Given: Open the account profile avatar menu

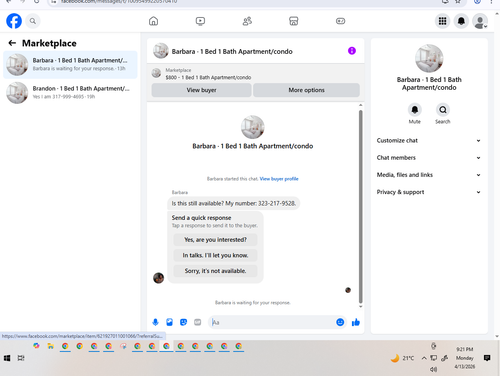Looking at the screenshot, I should [x=480, y=21].
